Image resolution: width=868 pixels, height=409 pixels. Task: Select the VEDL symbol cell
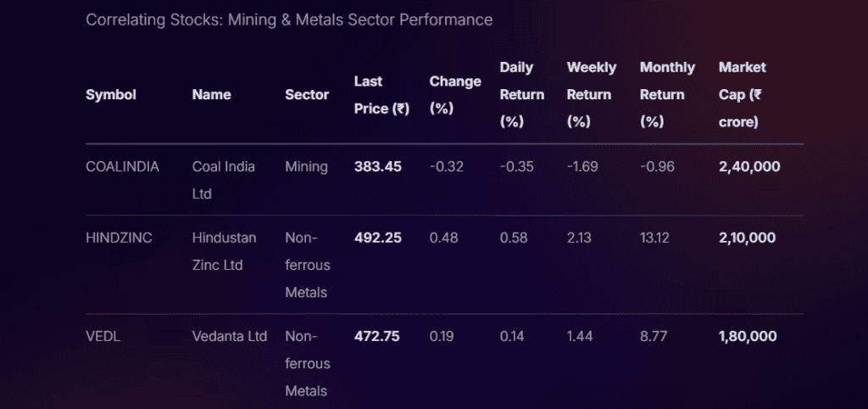(x=102, y=336)
